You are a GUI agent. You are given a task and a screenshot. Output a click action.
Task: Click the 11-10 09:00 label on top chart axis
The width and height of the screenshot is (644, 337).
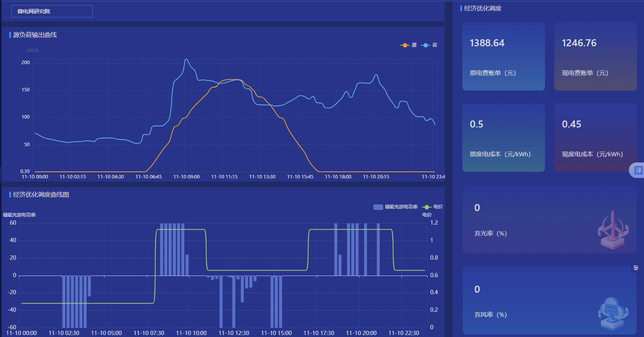186,177
